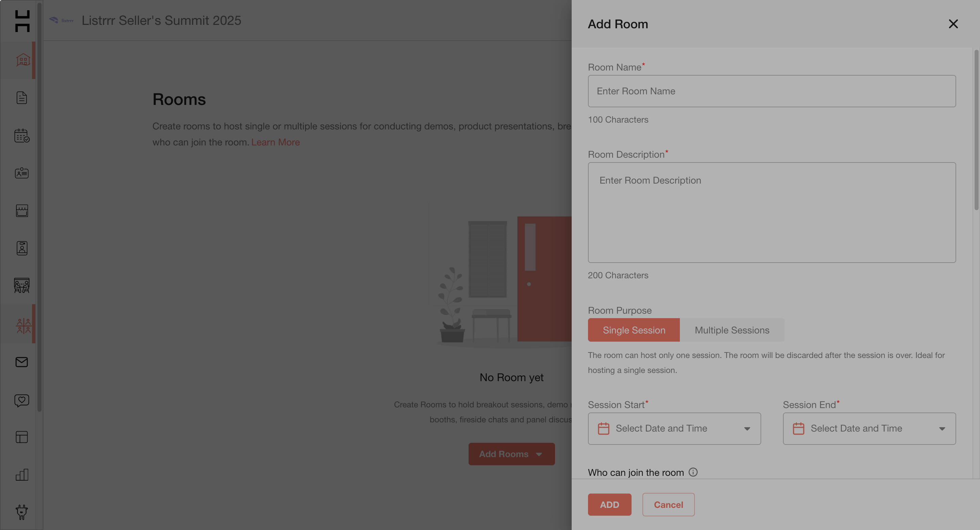
Task: Click the bar chart analytics sidebar icon
Action: pyautogui.click(x=22, y=474)
